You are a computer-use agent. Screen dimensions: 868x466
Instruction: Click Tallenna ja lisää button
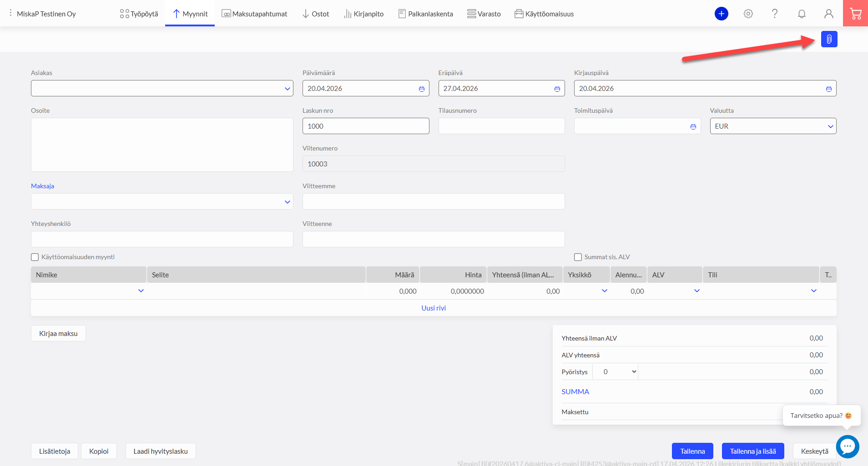point(753,451)
